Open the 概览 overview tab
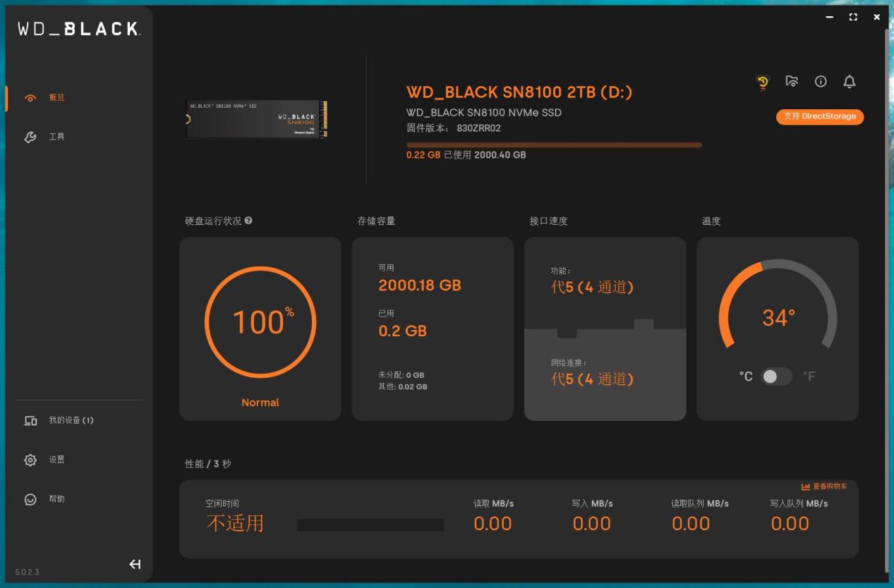Screen dimensions: 894x588 click(x=56, y=98)
